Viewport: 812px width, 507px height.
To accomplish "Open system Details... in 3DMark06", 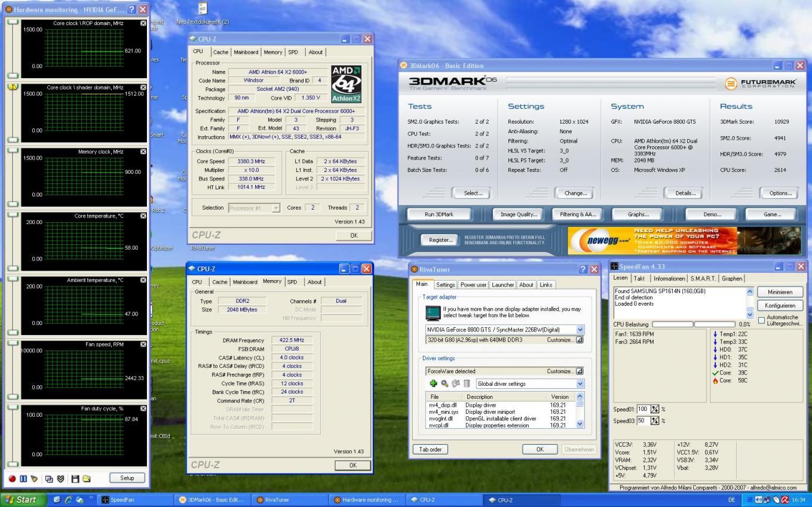I will (685, 193).
